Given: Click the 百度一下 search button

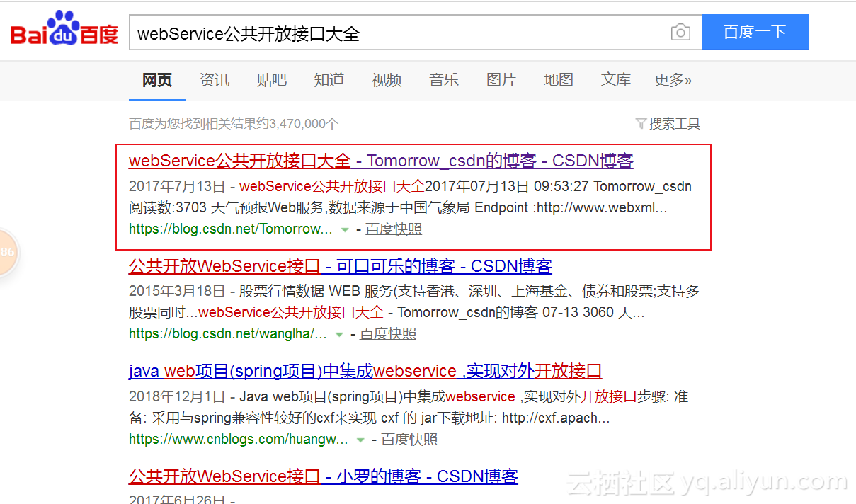Looking at the screenshot, I should (755, 32).
